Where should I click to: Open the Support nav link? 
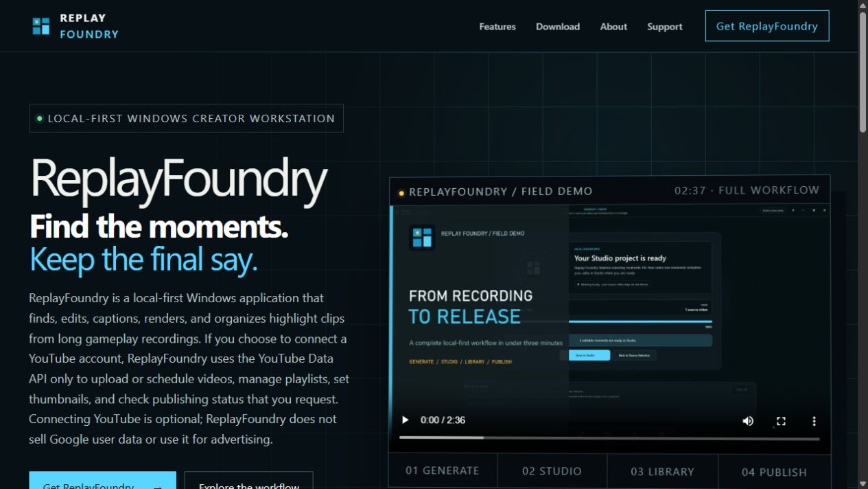click(665, 27)
